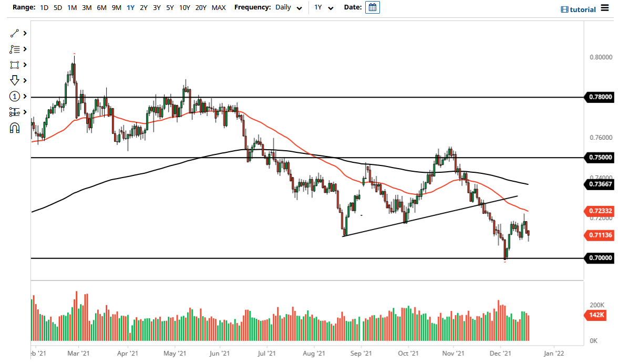This screenshot has height=364, width=618.
Task: Open the 1Y interval dropdown
Action: (323, 8)
